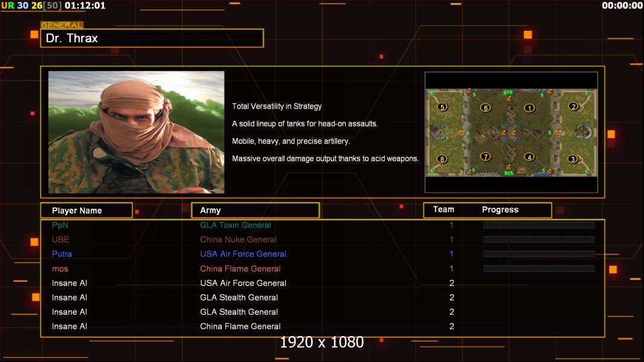This screenshot has width=644, height=362.
Task: Click the mos loading progress bar
Action: (x=539, y=268)
